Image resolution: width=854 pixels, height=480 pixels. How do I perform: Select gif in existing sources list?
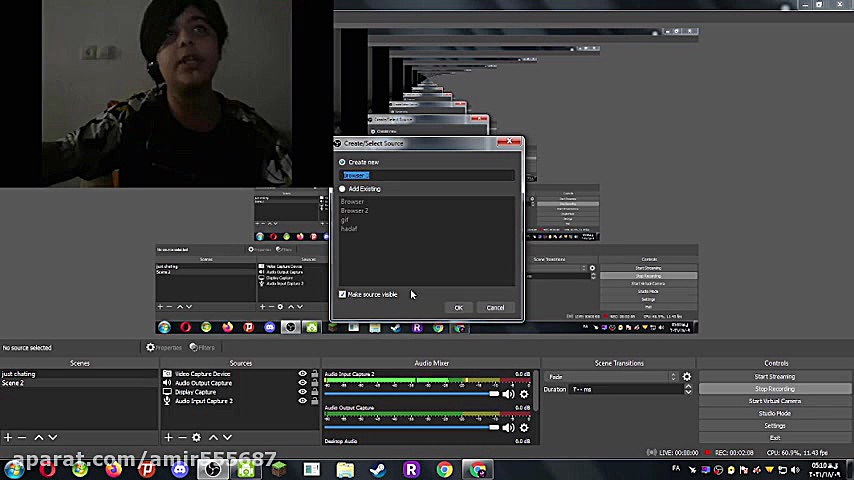pyautogui.click(x=344, y=220)
